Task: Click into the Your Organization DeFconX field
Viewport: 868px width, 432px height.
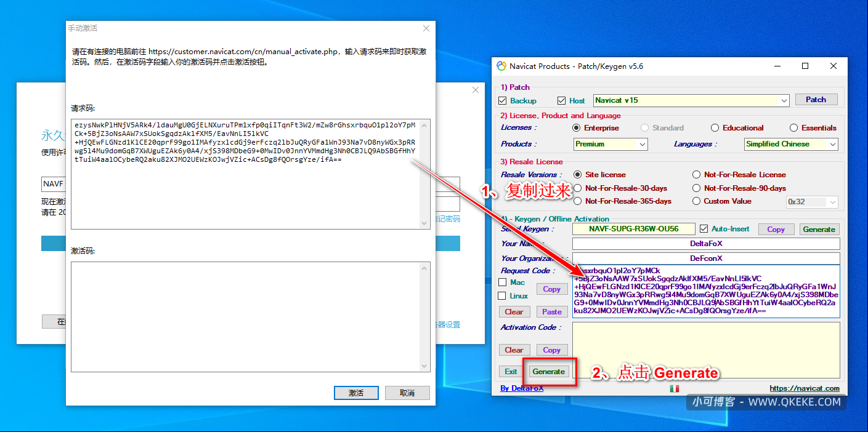Action: tap(706, 258)
